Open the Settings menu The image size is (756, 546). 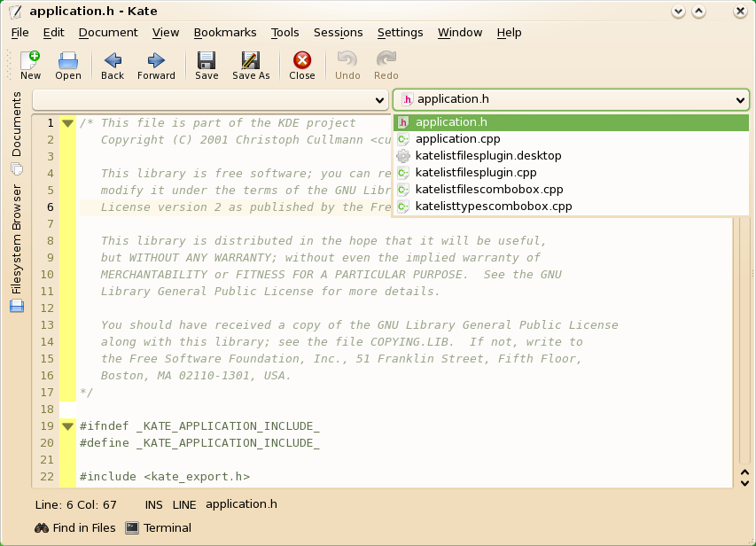tap(401, 32)
